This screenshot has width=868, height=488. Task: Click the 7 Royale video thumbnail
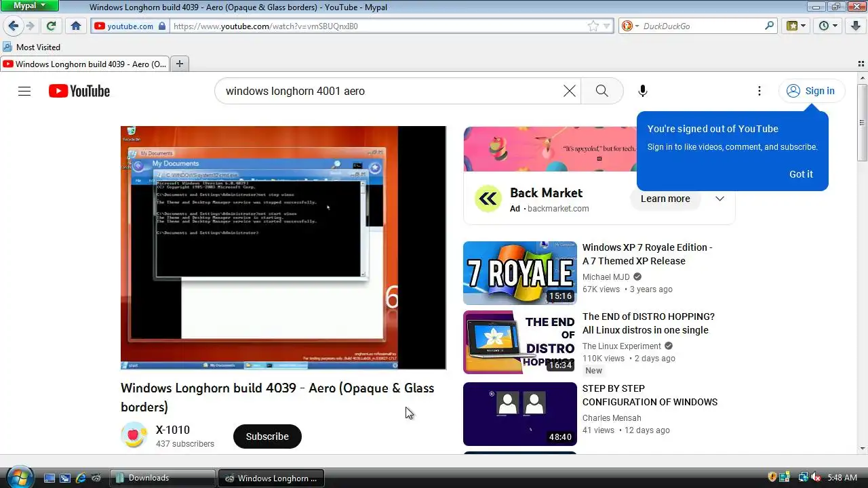pyautogui.click(x=519, y=273)
